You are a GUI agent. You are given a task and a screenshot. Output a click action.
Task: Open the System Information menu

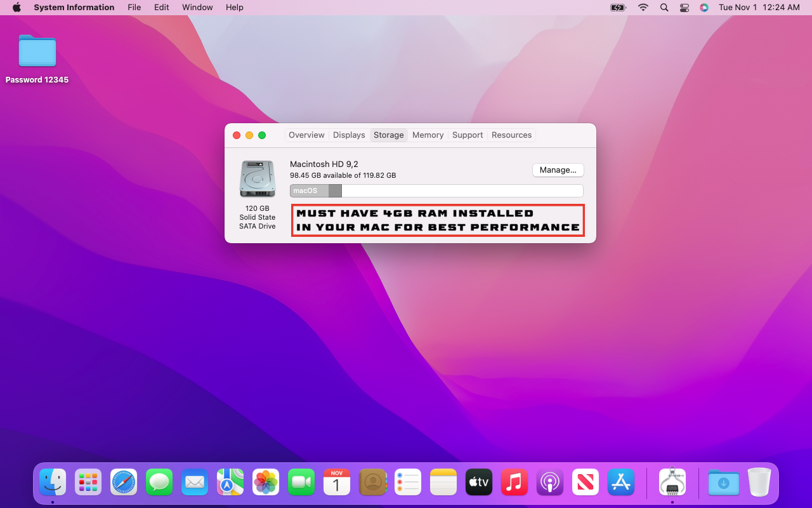[x=74, y=8]
